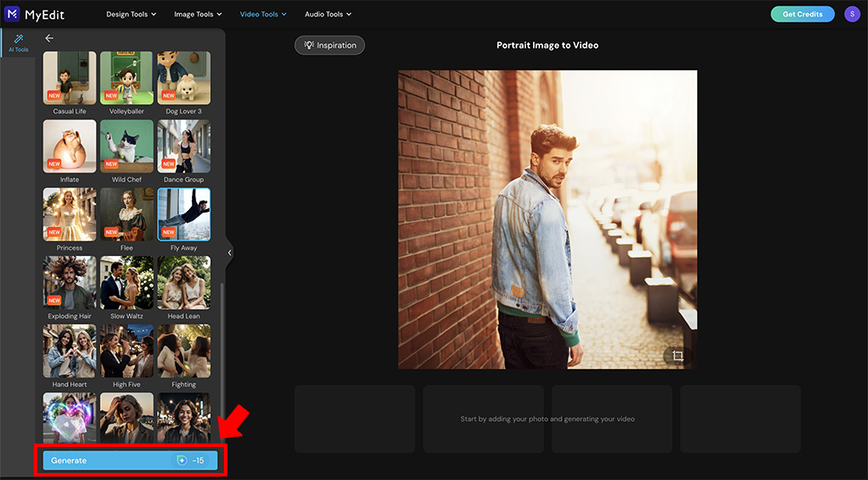This screenshot has width=868, height=480.
Task: Click the crop icon on the portrait image
Action: tap(678, 355)
